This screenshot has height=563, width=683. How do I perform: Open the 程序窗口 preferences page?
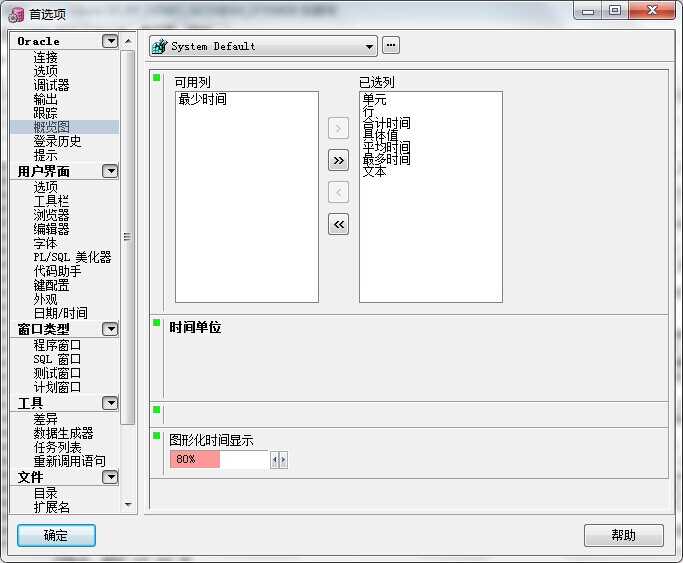[57, 345]
